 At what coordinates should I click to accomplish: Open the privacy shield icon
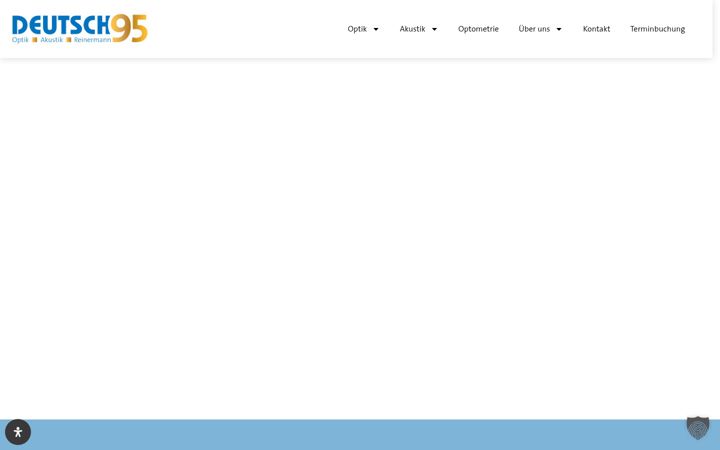pyautogui.click(x=698, y=428)
